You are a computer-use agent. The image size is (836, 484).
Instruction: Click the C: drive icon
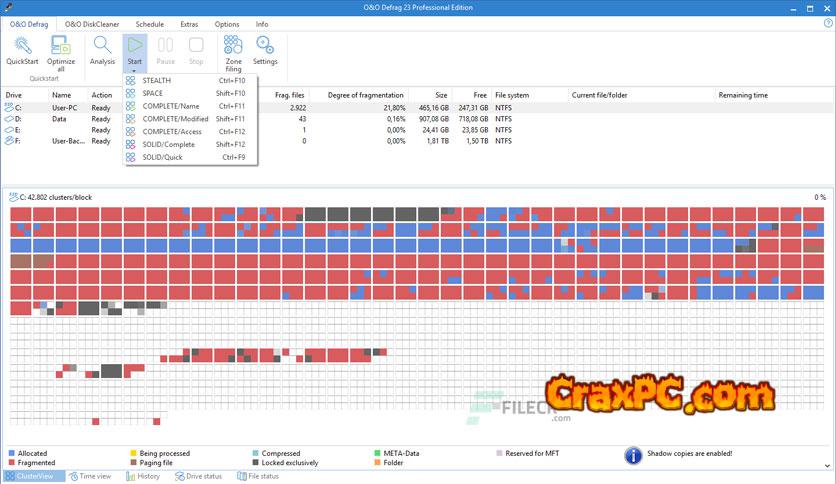[10, 107]
